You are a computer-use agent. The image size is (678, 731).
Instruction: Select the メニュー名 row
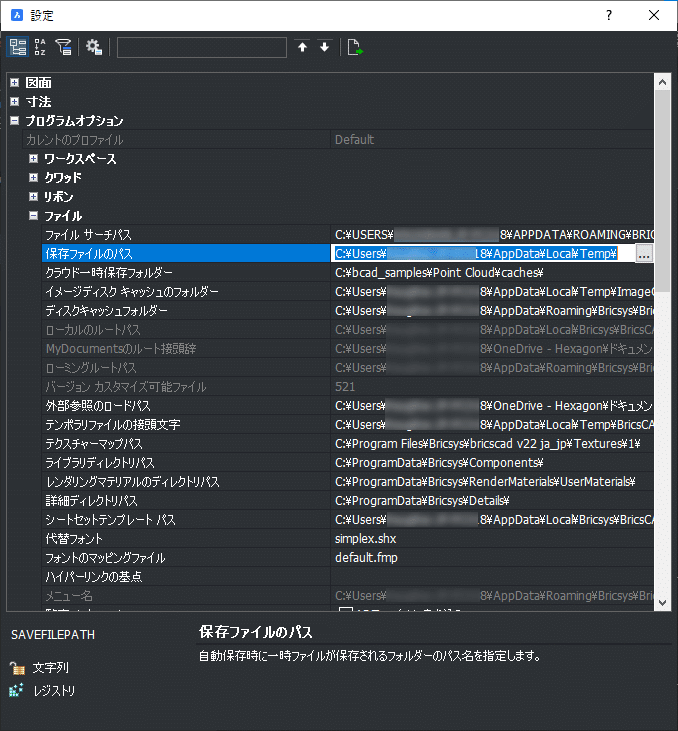click(x=347, y=596)
